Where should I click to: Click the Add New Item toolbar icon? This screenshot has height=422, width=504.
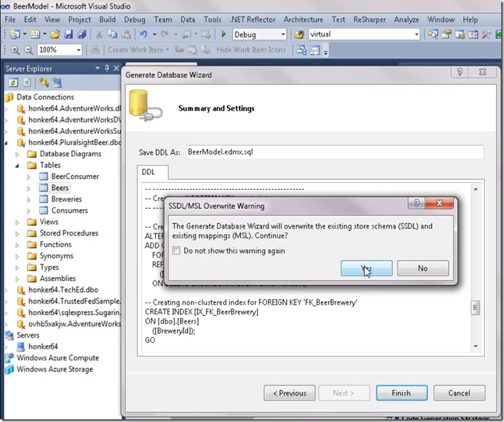(x=35, y=34)
